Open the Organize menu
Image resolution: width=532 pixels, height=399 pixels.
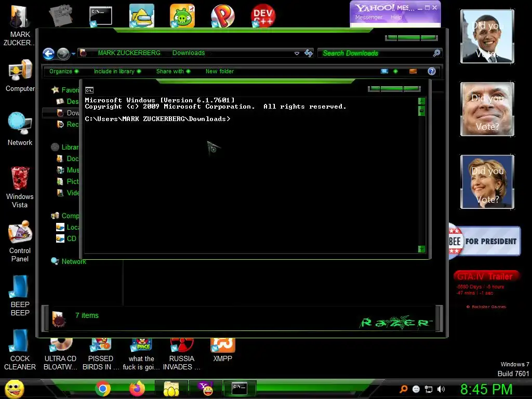point(64,71)
